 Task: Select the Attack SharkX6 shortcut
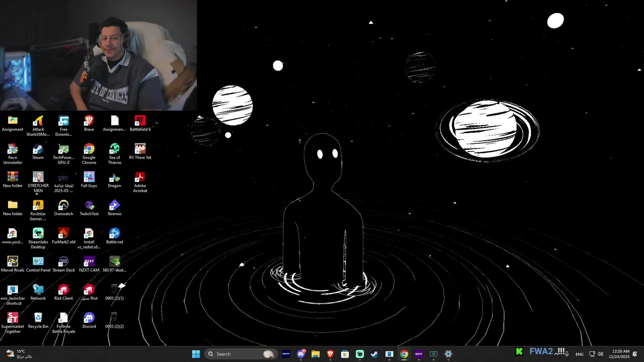click(38, 126)
